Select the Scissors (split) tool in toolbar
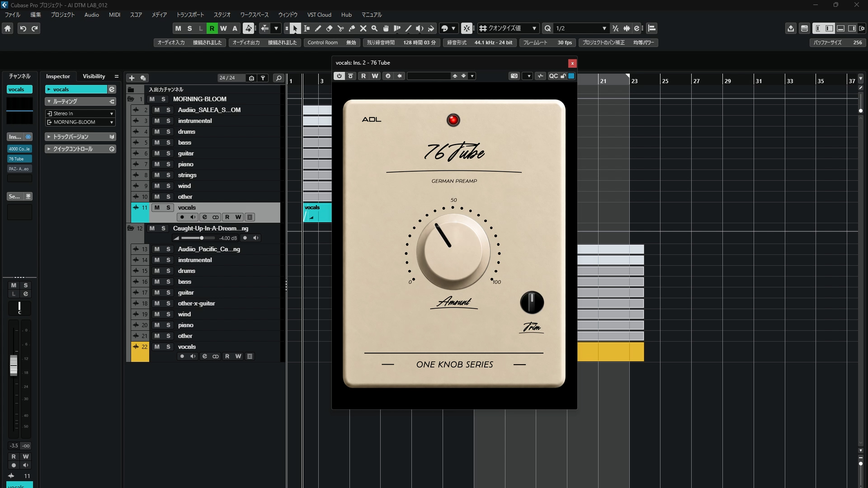Viewport: 868px width, 488px height. click(340, 28)
